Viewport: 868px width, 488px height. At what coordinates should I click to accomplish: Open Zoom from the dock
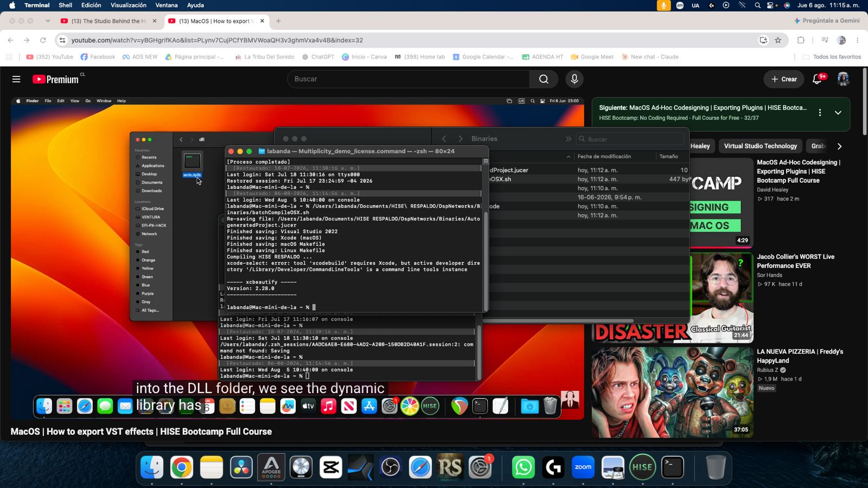tap(583, 467)
